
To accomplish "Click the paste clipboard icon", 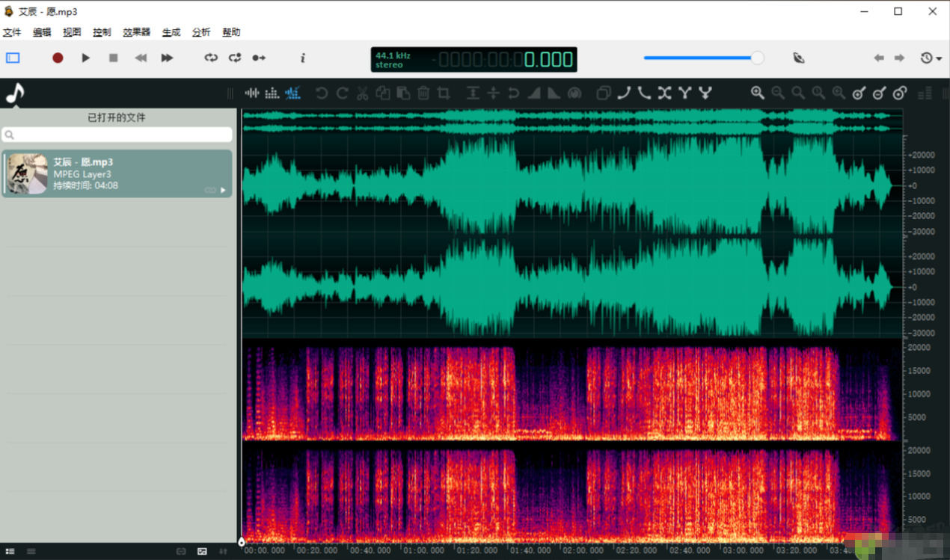I will click(403, 93).
